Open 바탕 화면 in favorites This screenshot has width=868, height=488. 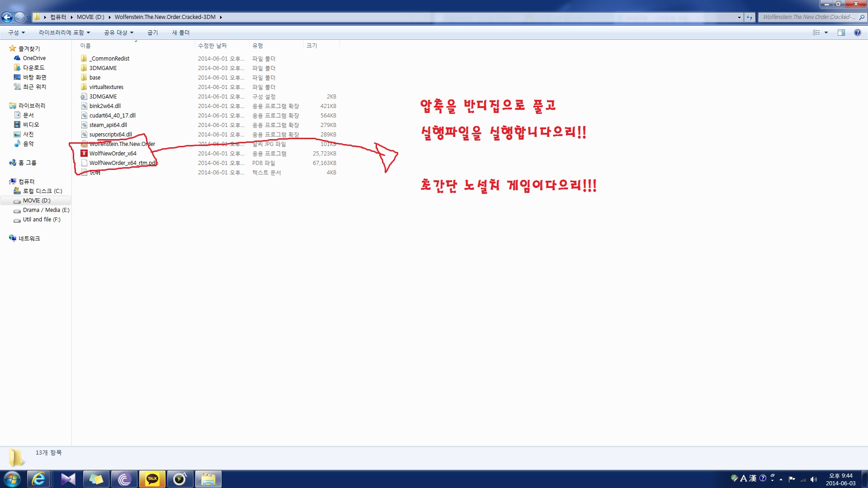coord(34,77)
